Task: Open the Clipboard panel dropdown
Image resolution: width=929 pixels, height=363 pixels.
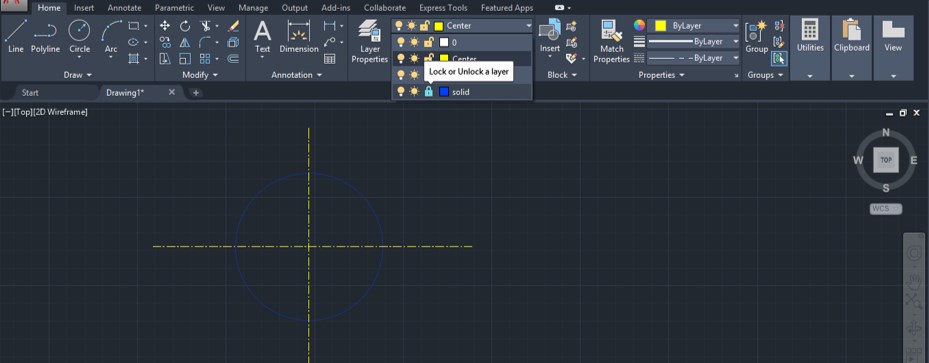Action: click(x=851, y=76)
